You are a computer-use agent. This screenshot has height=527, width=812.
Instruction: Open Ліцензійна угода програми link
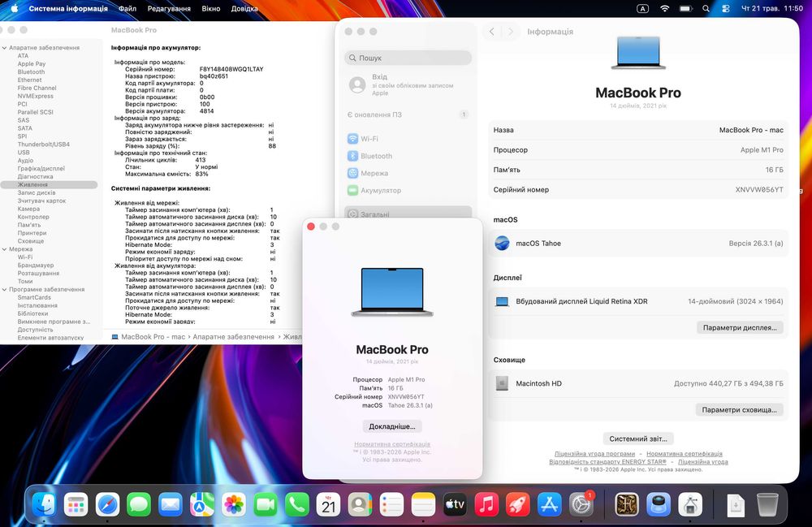click(x=594, y=453)
